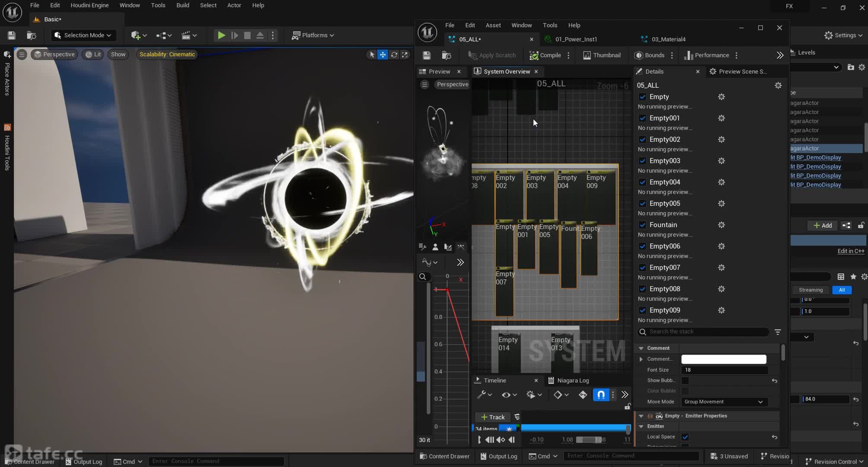Add a new Track in timeline
Viewport: 868px width, 467px height.
point(493,417)
